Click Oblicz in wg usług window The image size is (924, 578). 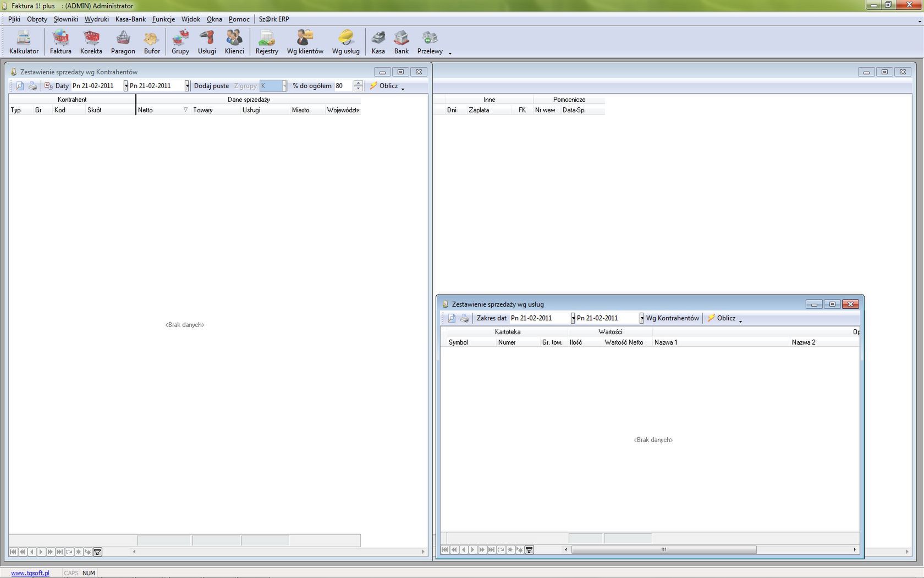point(722,318)
